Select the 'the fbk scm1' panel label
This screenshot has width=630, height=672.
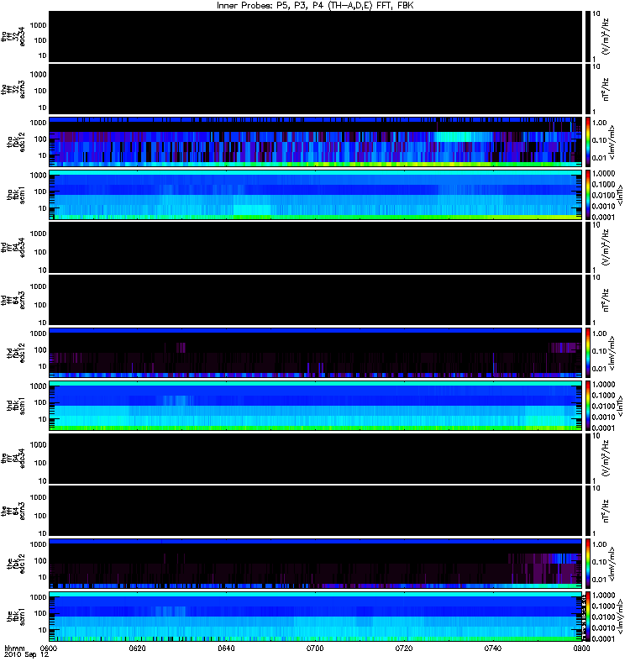pyautogui.click(x=16, y=617)
